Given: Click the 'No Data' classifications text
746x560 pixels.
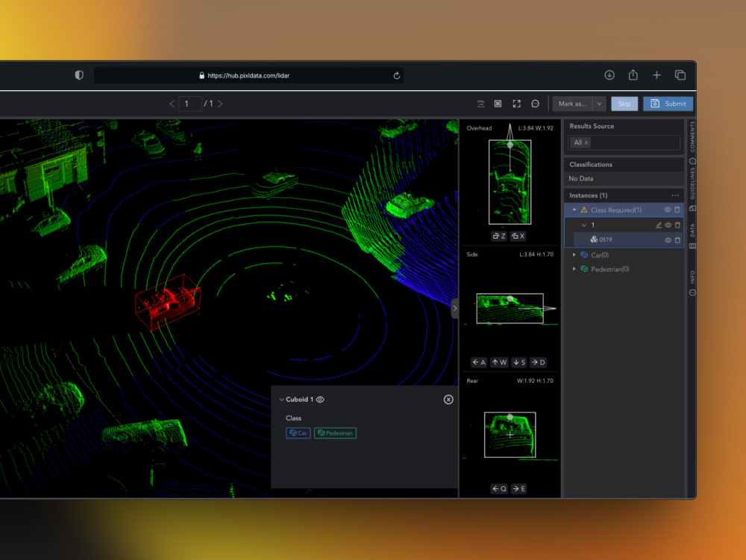Looking at the screenshot, I should (x=581, y=179).
